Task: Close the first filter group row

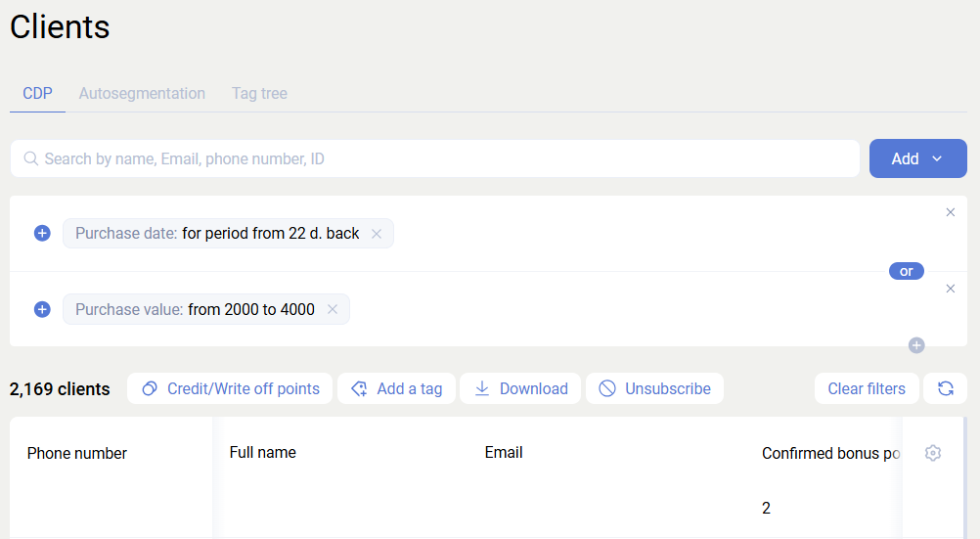Action: coord(950,212)
